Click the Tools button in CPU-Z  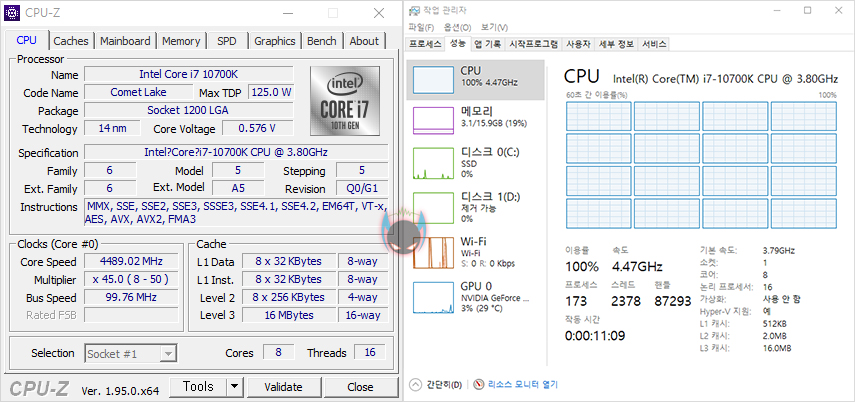point(198,387)
